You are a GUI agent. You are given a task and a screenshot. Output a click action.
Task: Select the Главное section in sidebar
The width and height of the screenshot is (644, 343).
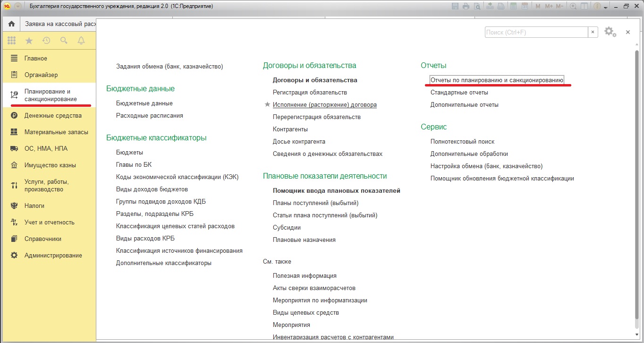48,59
